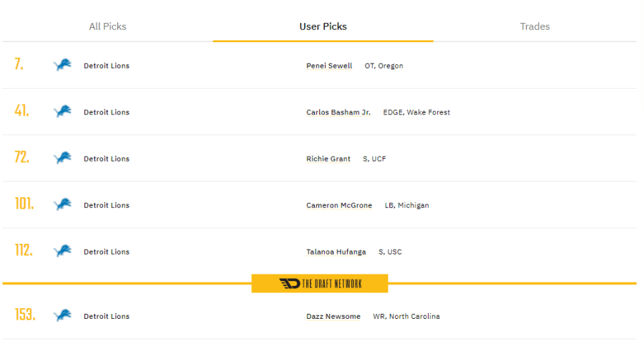
Task: Click the Lions logo beside pick 72
Action: click(x=62, y=159)
